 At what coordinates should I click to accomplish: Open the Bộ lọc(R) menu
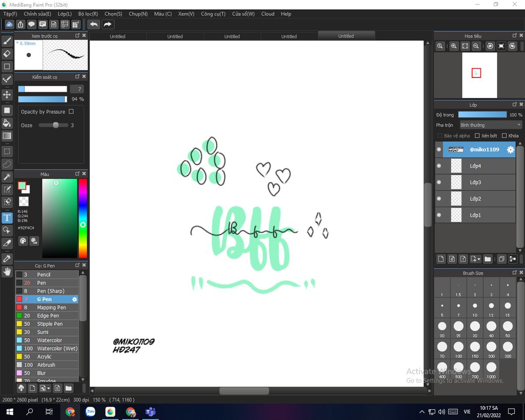(88, 14)
